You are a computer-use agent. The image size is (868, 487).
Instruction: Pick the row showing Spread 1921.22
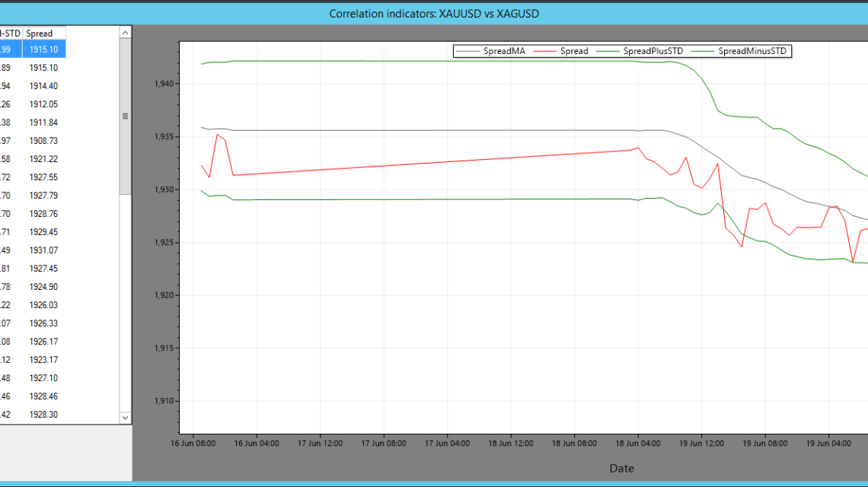(x=43, y=159)
